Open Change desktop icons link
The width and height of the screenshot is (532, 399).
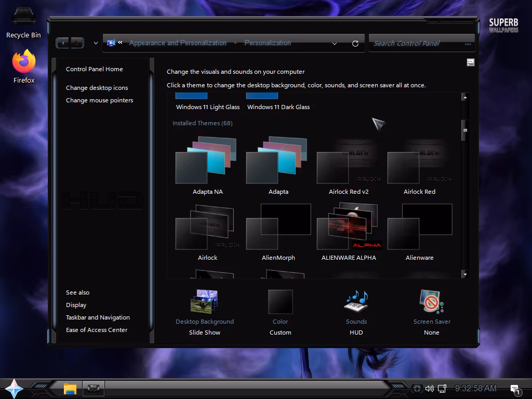point(97,88)
